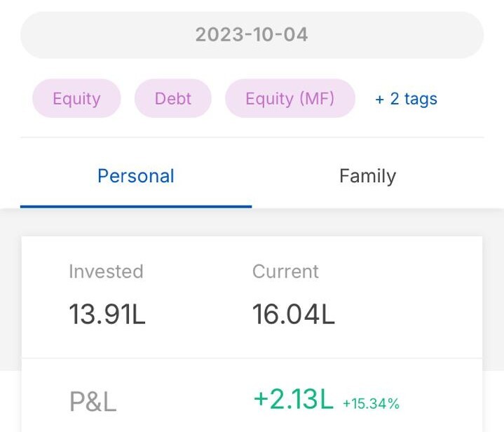Click the +15.34% return percentage

click(371, 403)
